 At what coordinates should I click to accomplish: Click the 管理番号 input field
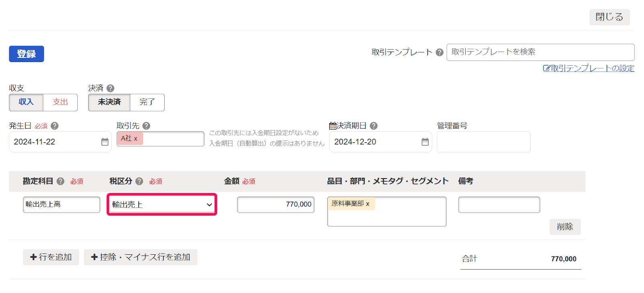[483, 142]
